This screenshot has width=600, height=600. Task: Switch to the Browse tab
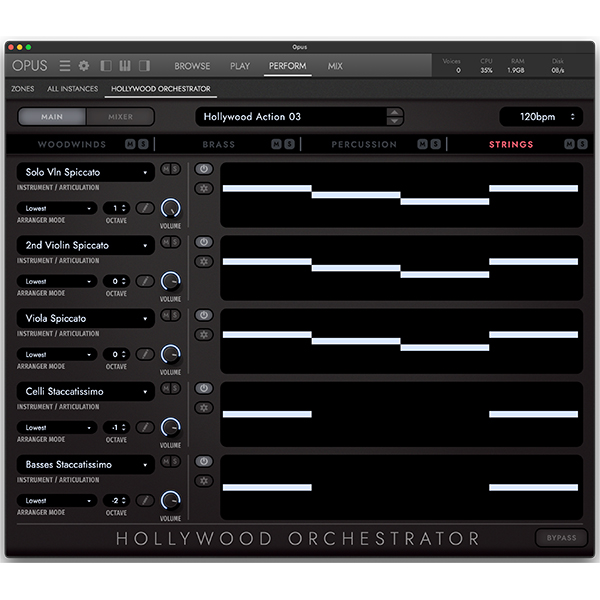[192, 66]
